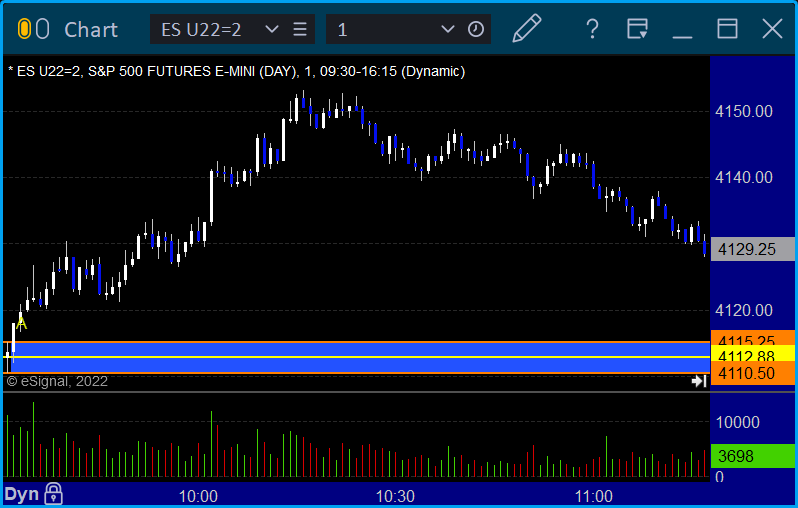Click the 4120.00 price axis label
798x508 pixels.
[744, 311]
